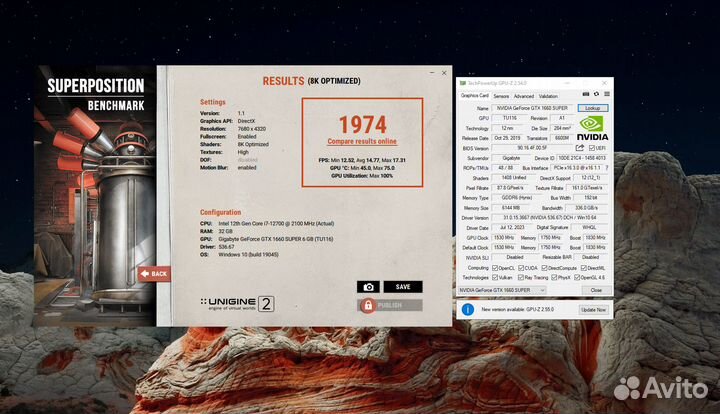Click the RESULTS 8K OPTIMIZED heading

311,81
